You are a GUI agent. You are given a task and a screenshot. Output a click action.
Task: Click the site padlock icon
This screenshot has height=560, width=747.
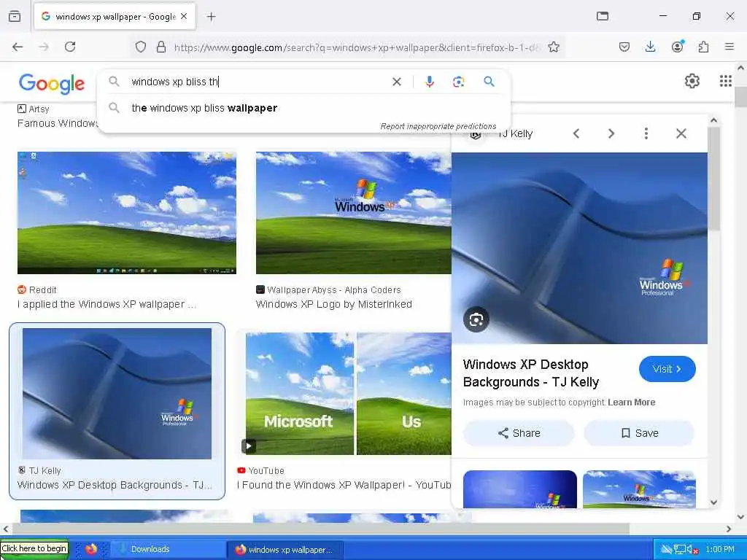[x=161, y=47]
